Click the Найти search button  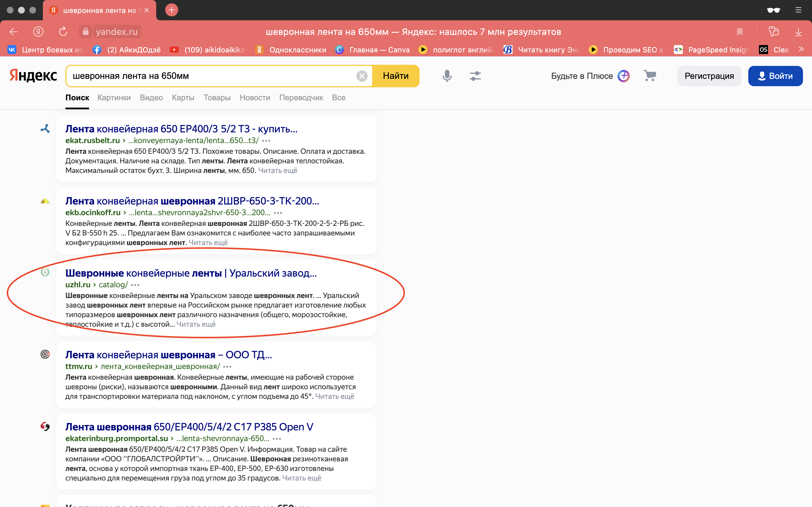(396, 76)
